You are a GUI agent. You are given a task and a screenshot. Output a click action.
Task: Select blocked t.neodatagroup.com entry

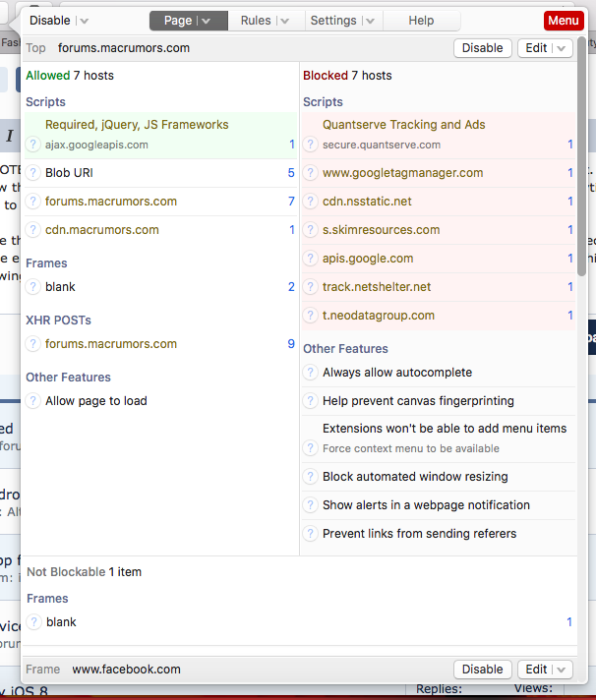pos(439,316)
